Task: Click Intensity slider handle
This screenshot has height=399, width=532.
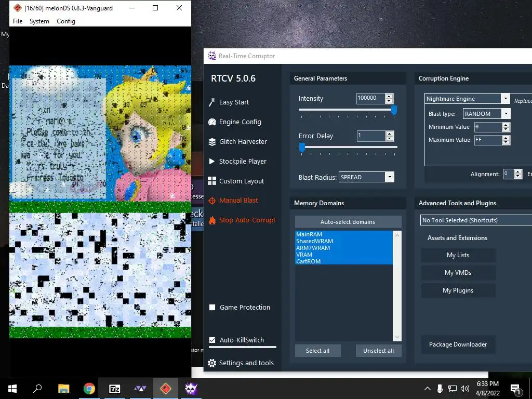Action: [x=394, y=111]
